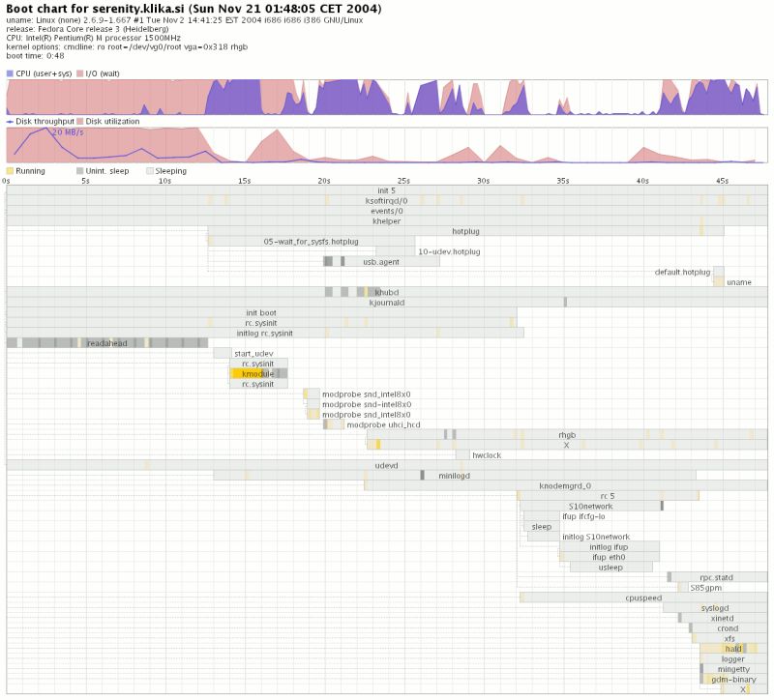Image resolution: width=774 pixels, height=700 pixels.
Task: Click the 'initlog rc.sysinit' process bar
Action: pos(265,334)
